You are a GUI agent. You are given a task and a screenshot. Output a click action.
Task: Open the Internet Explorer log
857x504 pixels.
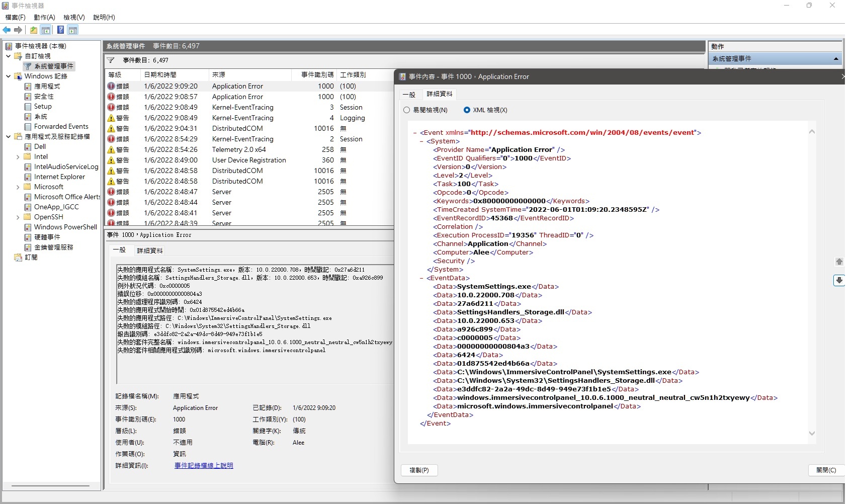(59, 177)
